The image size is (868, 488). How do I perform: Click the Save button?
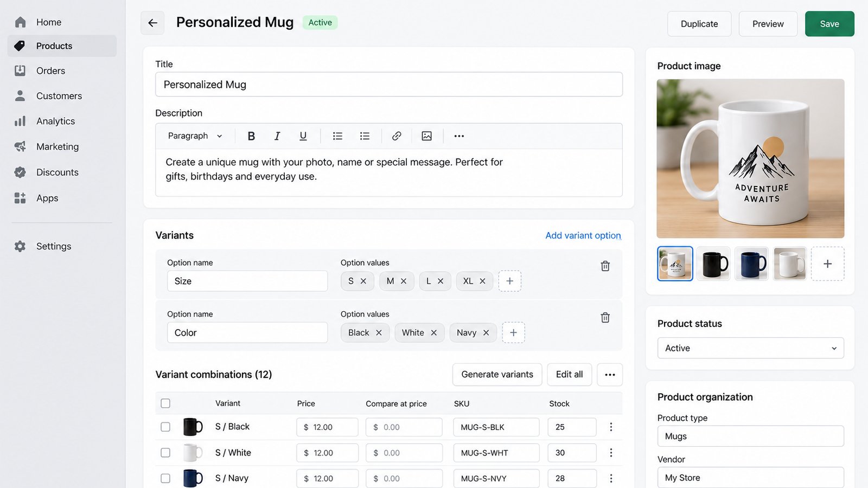(x=829, y=24)
